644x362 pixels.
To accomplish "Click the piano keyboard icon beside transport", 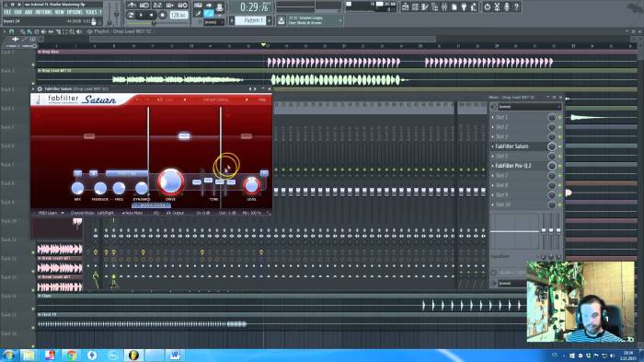I will pos(198,6).
